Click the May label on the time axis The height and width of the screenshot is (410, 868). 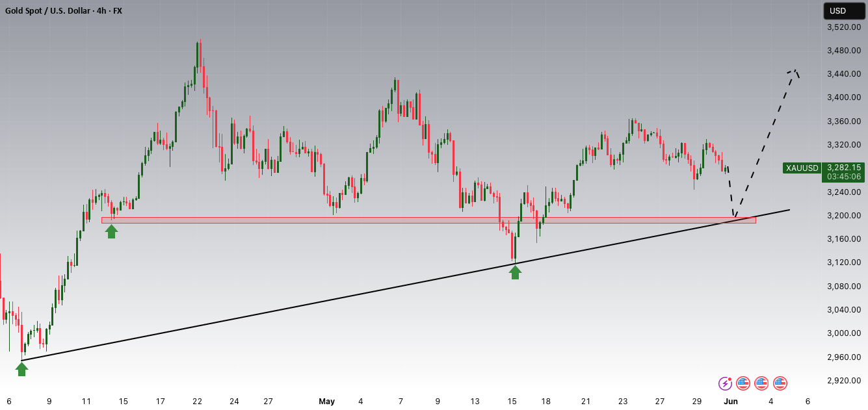click(x=326, y=402)
